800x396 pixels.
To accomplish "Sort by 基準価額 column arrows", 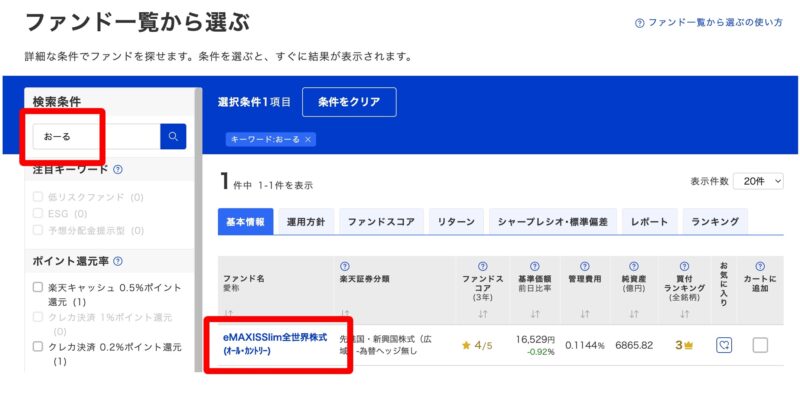I will pos(534,314).
